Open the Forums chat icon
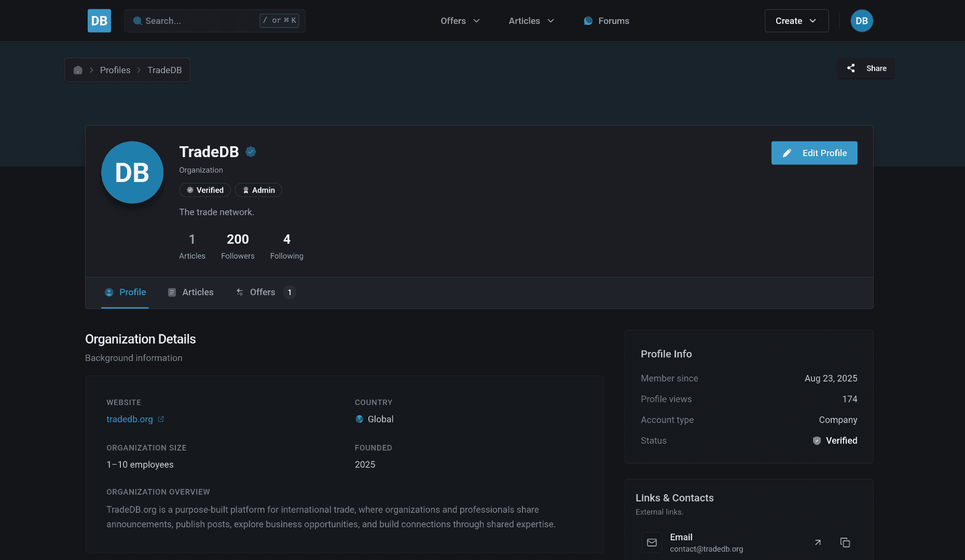The image size is (965, 560). [588, 21]
